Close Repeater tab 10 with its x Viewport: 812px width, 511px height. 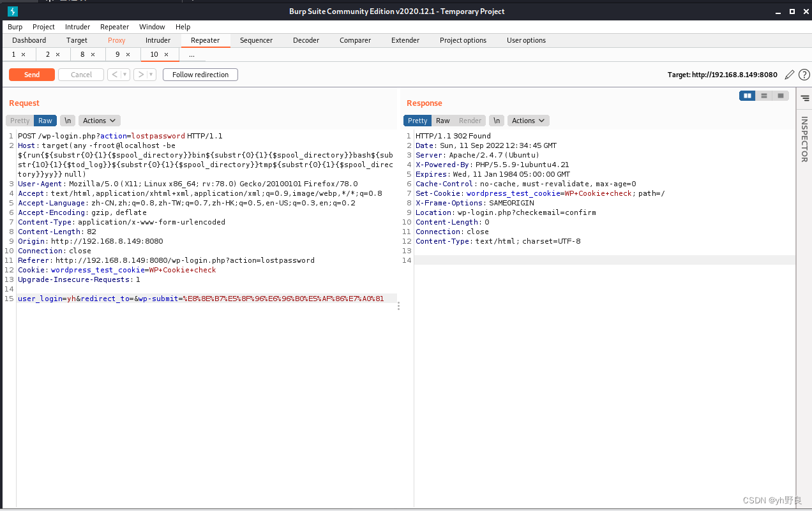(167, 55)
